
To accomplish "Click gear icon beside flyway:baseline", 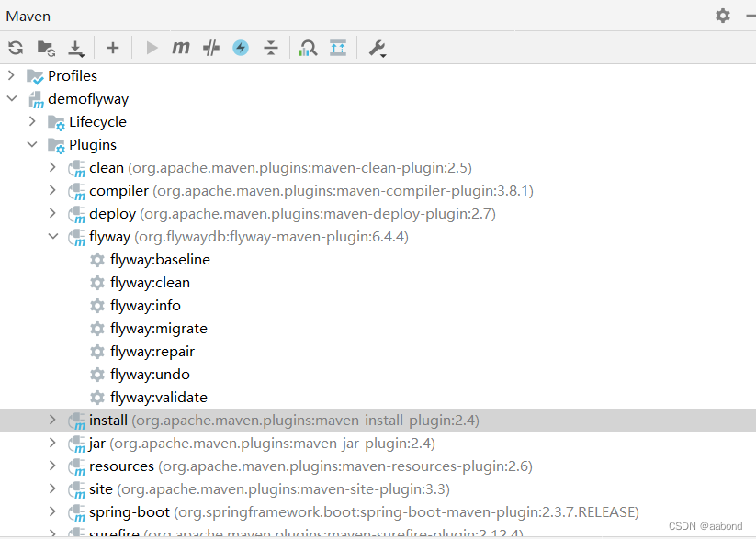I will 97,260.
